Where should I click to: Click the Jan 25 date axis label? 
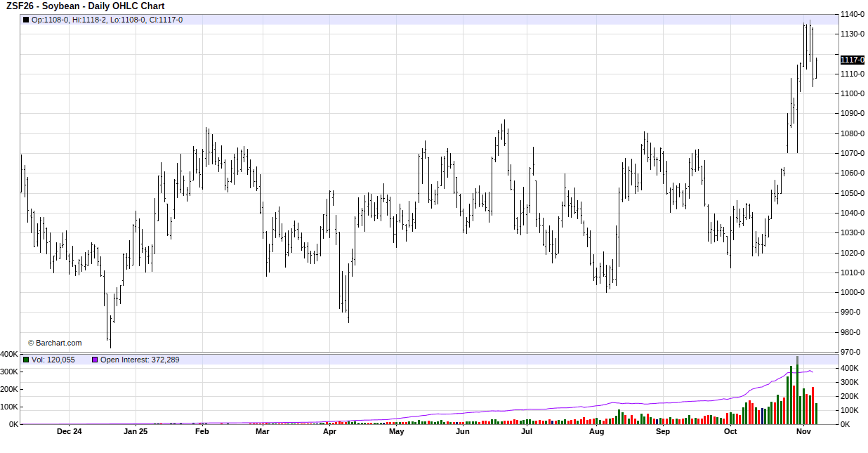(135, 431)
